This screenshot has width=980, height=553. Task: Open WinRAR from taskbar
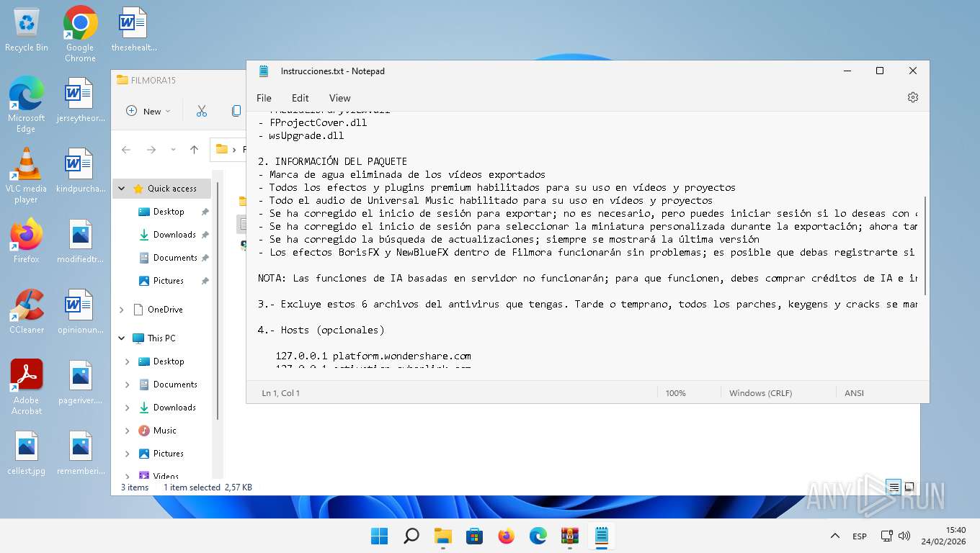[570, 536]
